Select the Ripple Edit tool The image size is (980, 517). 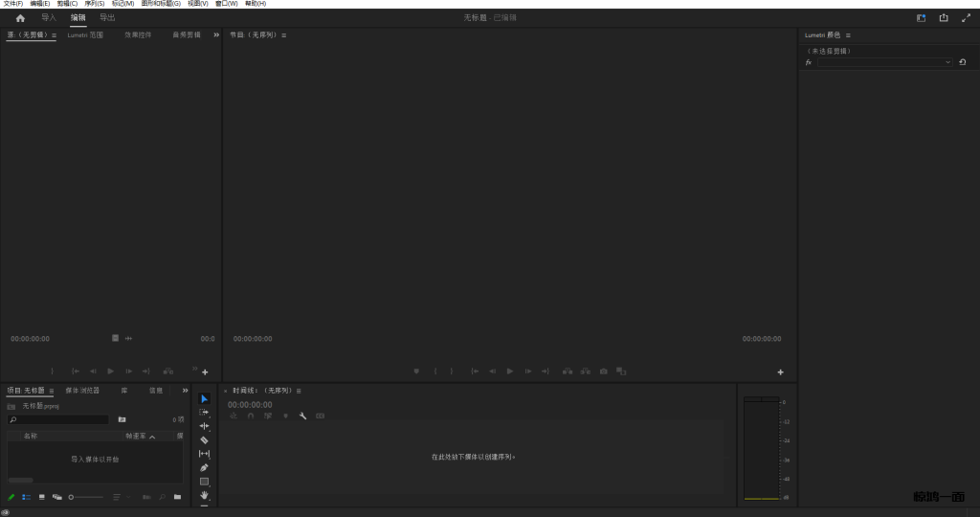click(204, 426)
